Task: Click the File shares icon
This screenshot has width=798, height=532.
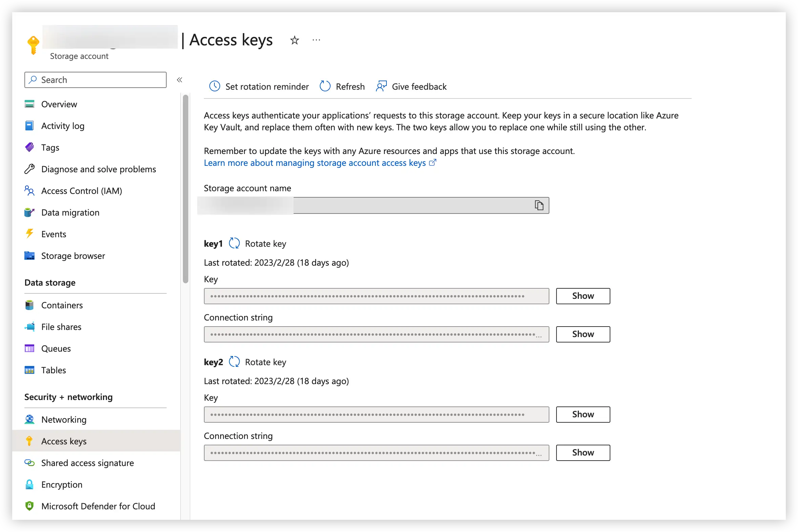Action: tap(29, 327)
